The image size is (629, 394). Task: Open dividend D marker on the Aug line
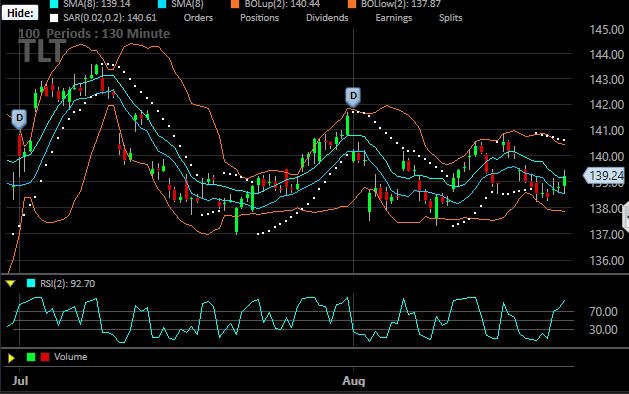353,96
